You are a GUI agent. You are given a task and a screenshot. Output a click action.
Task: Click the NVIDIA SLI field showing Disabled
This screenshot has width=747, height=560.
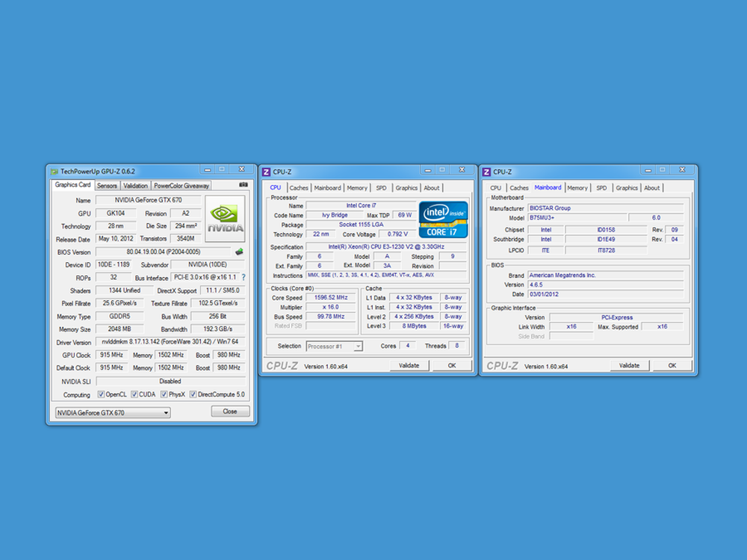coord(170,382)
